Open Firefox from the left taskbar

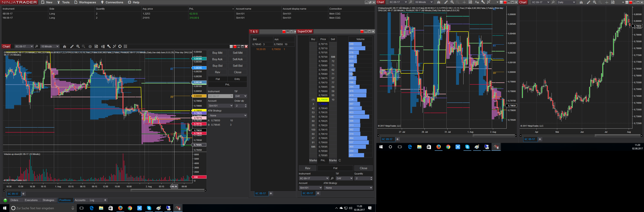pos(120,208)
